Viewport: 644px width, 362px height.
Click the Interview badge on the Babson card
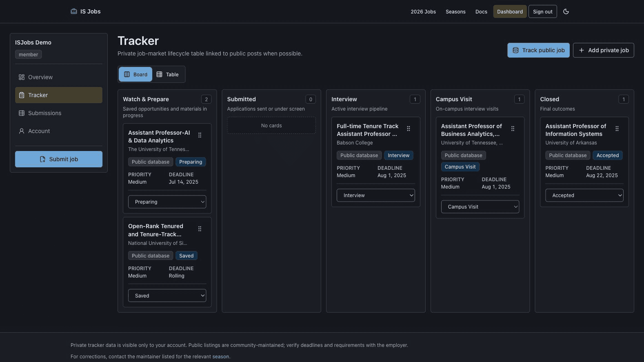pyautogui.click(x=399, y=155)
